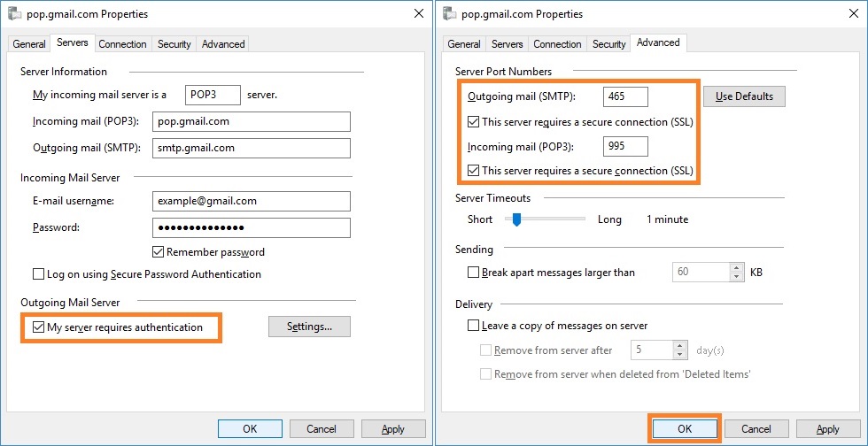
Task: Enable Leave a copy of messages on server
Action: pyautogui.click(x=473, y=326)
